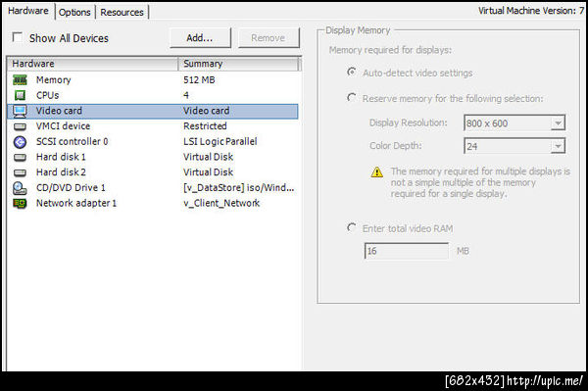588x391 pixels.
Task: Open the Color Depth dropdown
Action: tap(558, 146)
